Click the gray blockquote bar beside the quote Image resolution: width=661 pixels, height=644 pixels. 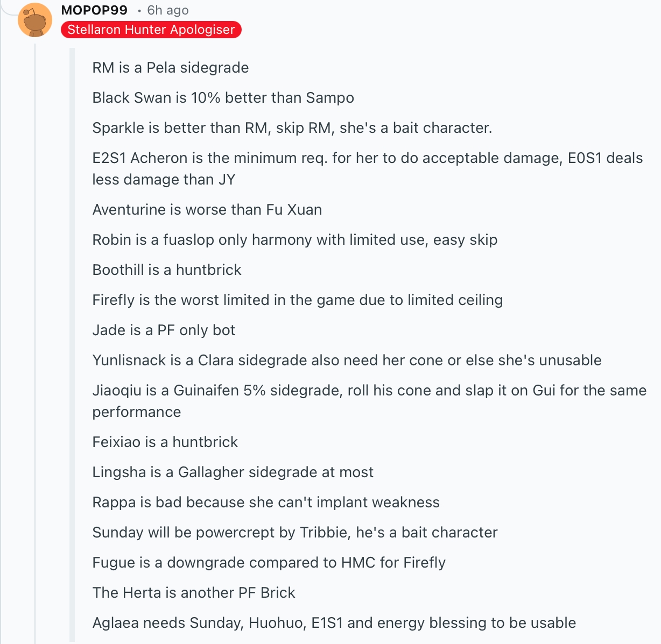[72, 345]
